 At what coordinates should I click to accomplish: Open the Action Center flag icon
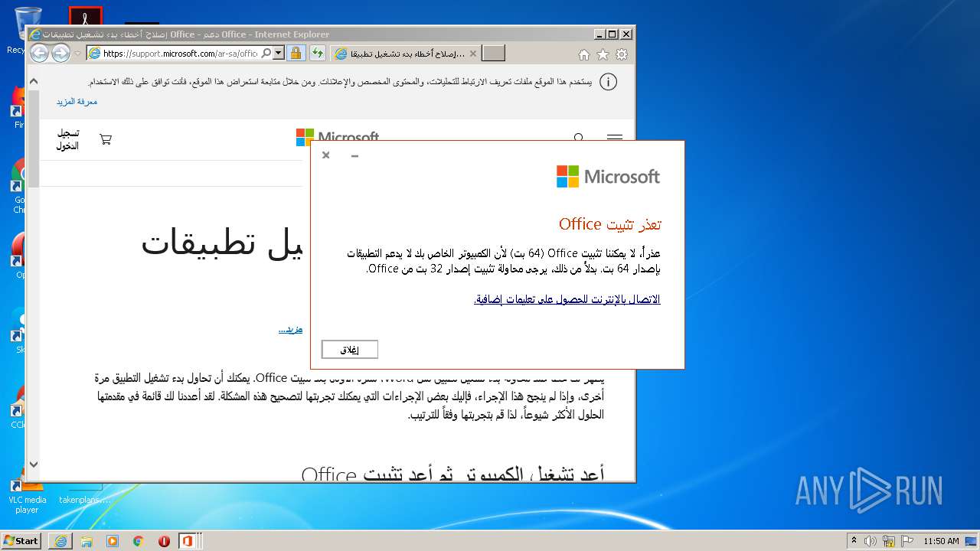tap(906, 541)
